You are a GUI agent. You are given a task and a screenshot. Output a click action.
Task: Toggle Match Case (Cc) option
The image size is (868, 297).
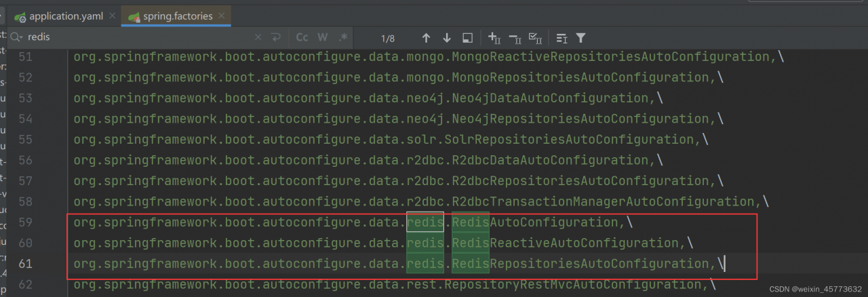(x=302, y=37)
